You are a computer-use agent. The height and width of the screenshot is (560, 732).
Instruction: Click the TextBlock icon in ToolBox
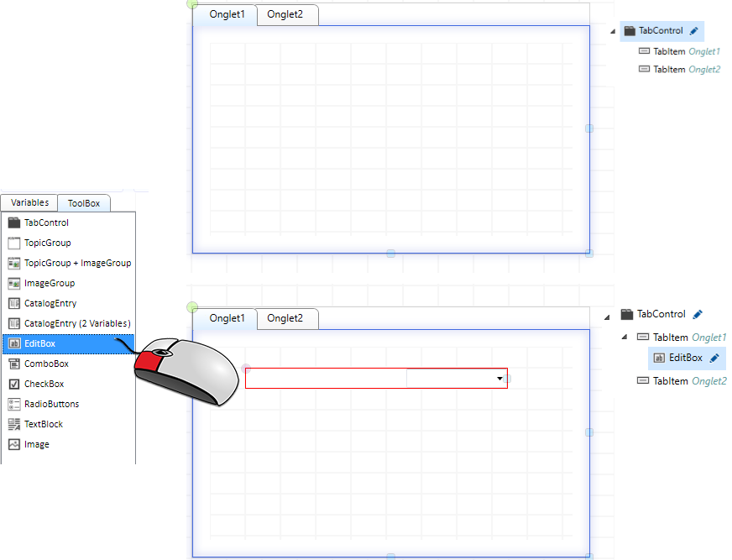(14, 424)
